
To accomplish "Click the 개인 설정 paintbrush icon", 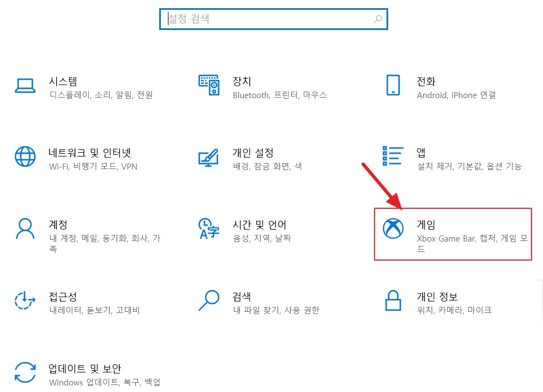I will click(208, 158).
